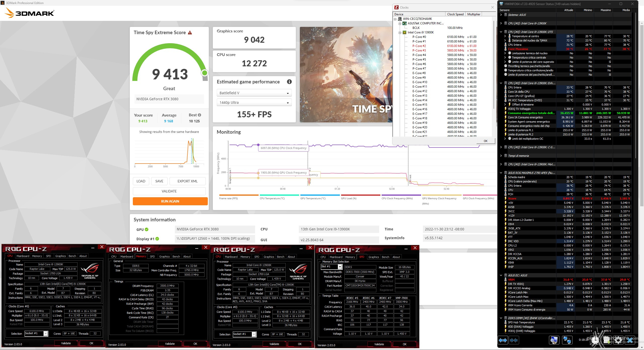
Task: Click HWiNFO64 title bar app icon
Action: click(501, 4)
